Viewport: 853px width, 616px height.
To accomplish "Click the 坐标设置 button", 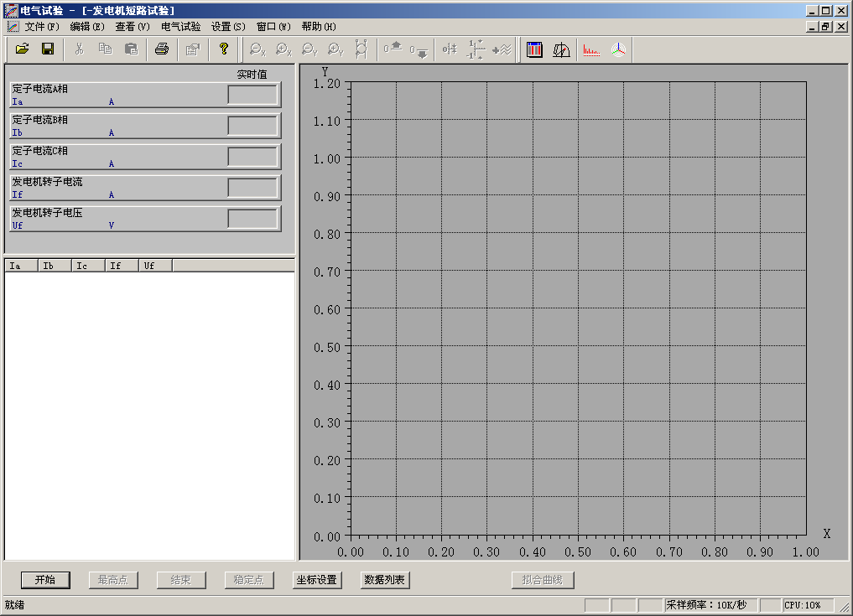I will coord(317,580).
